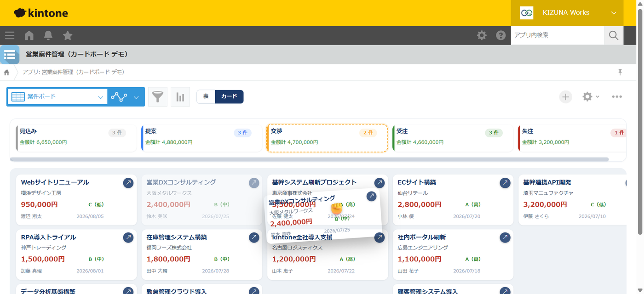The image size is (644, 294).
Task: Select the 提案 column header
Action: tap(201, 137)
